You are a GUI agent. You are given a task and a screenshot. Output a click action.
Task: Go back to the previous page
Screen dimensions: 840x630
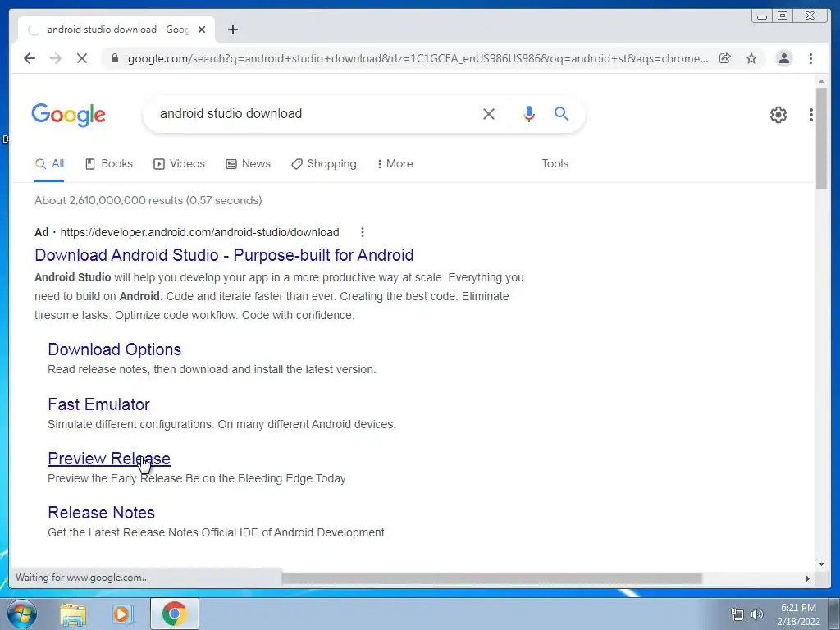coord(30,58)
